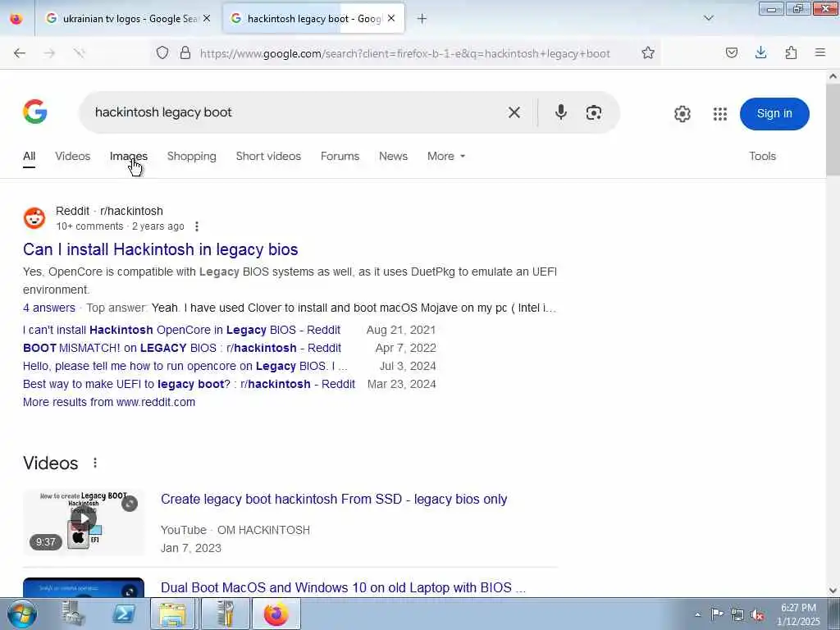
Task: Save to Pocket icon in toolbar
Action: pos(732,53)
